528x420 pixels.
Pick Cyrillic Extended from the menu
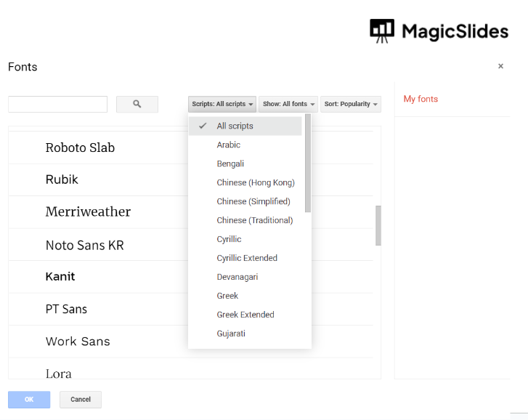246,259
